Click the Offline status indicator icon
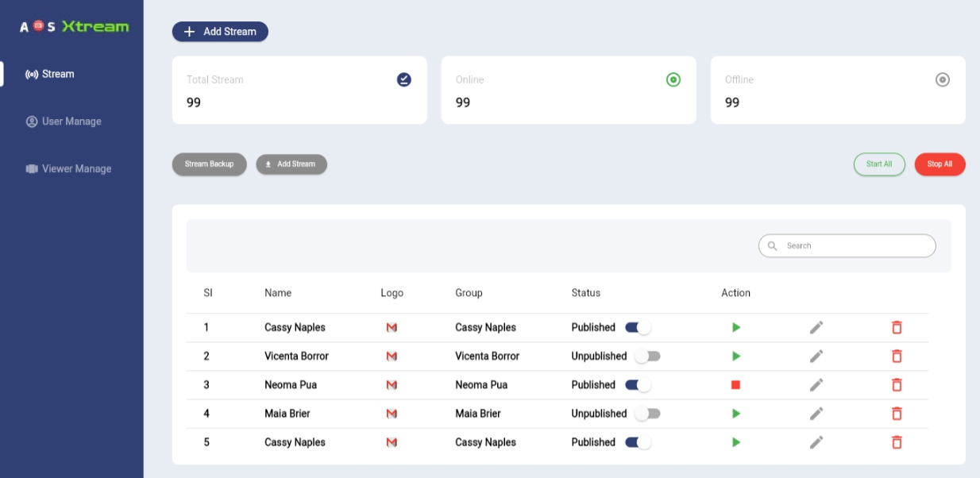The image size is (980, 478). tap(942, 79)
